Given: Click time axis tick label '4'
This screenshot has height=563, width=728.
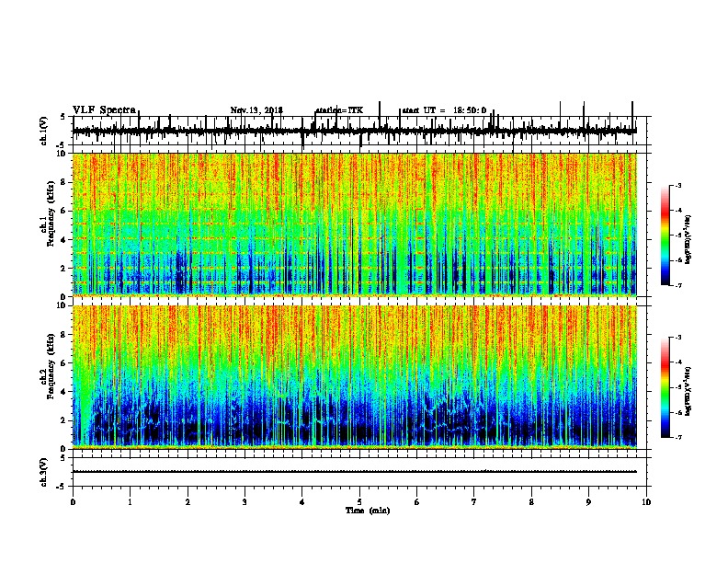Looking at the screenshot, I should coord(302,501).
